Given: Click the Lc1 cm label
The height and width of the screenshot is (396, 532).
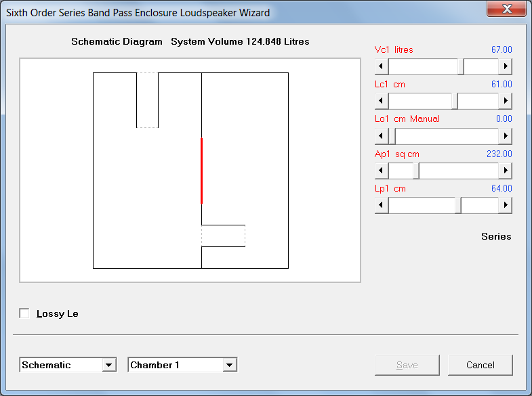Looking at the screenshot, I should point(390,85).
